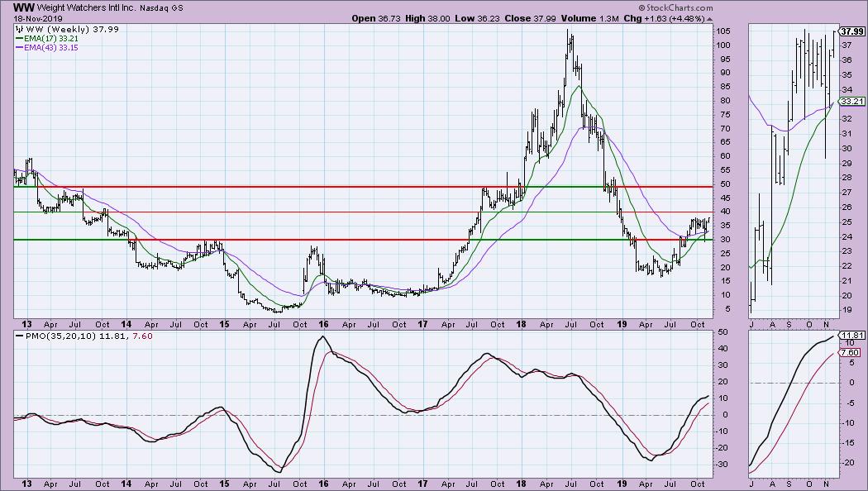868x491 pixels.
Task: Click the year 16 label under price chart
Action: [323, 324]
